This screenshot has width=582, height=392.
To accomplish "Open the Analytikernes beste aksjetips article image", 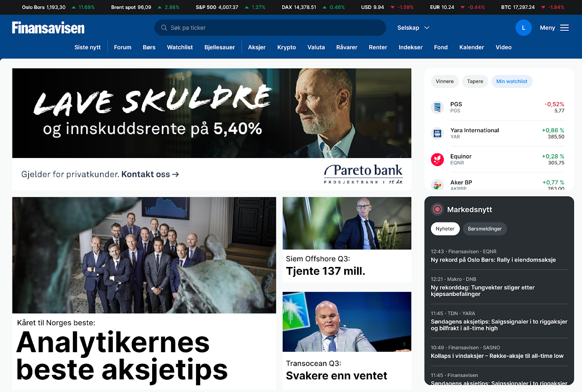I will coord(144,255).
